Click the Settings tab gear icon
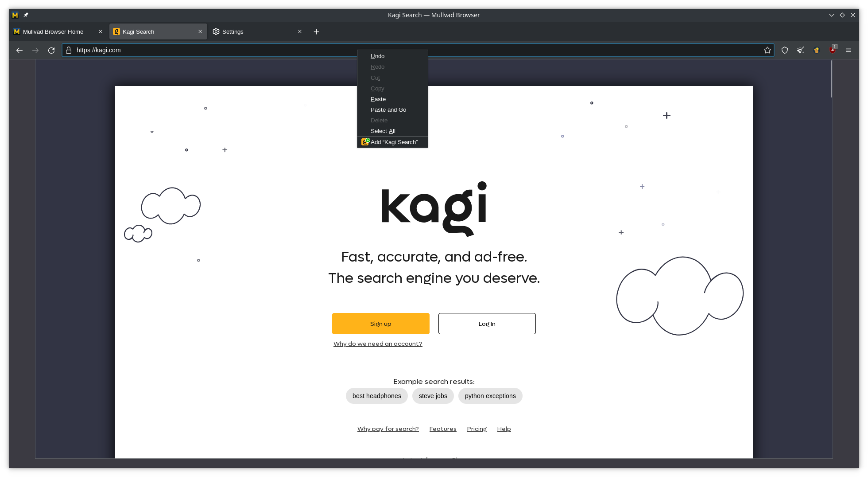The width and height of the screenshot is (868, 477). click(x=216, y=31)
